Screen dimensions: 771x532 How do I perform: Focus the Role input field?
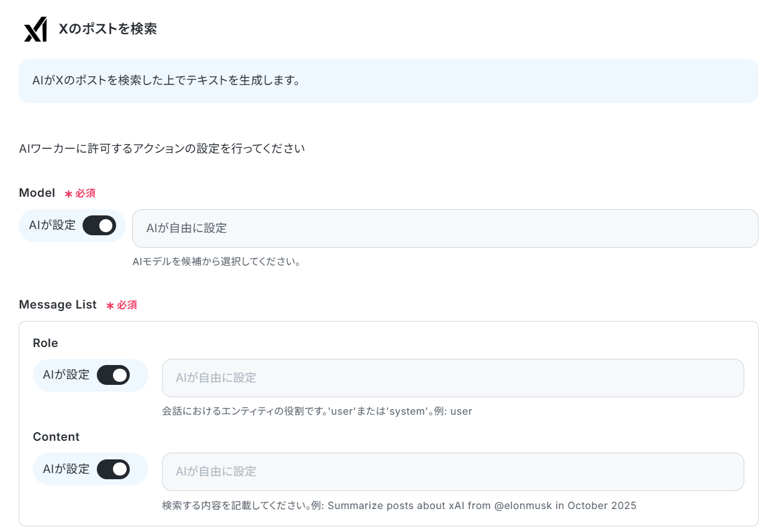(453, 378)
